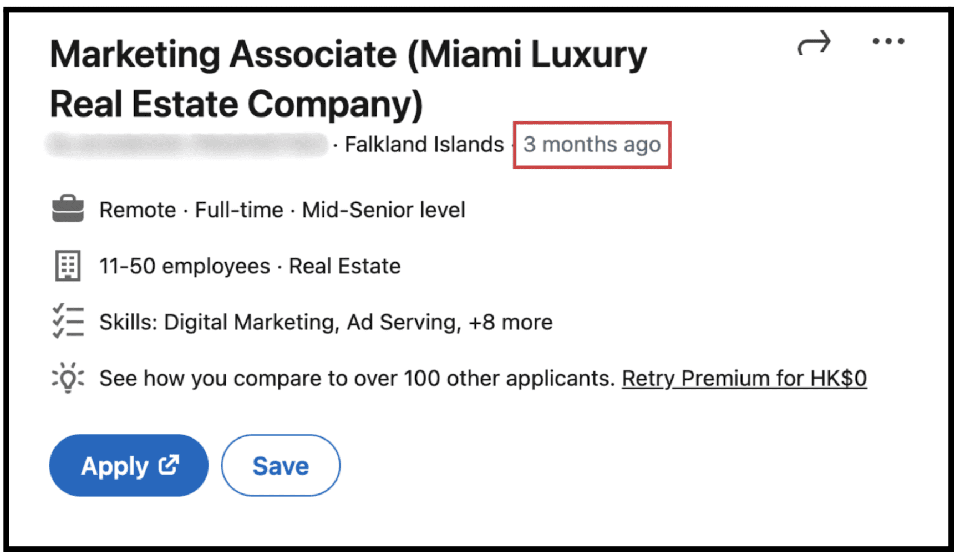Open the three-dot more options menu
955x560 pixels.
coord(888,42)
